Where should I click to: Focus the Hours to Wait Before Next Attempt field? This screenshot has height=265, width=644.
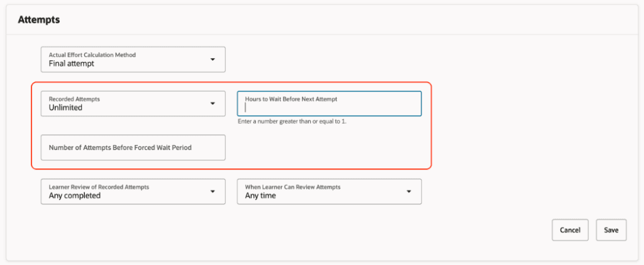(330, 104)
